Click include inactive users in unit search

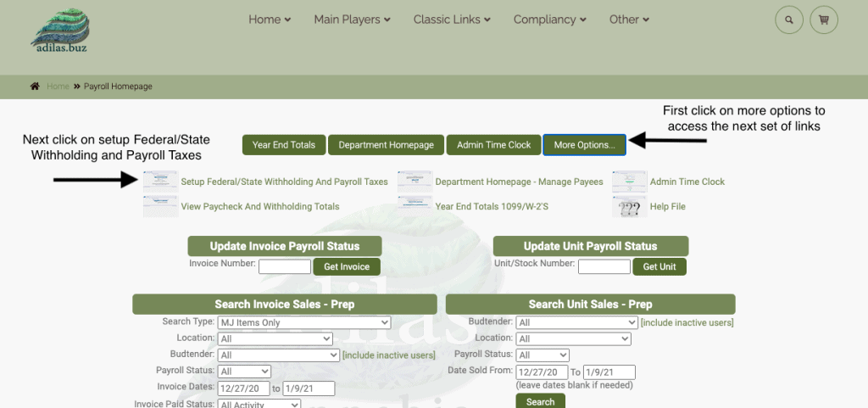tap(687, 322)
